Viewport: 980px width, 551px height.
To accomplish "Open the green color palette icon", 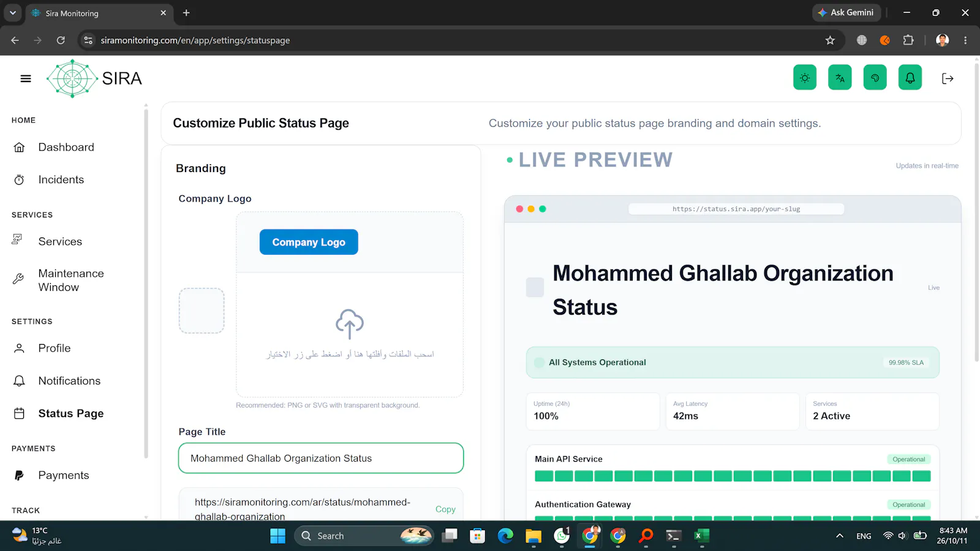I will 875,78.
